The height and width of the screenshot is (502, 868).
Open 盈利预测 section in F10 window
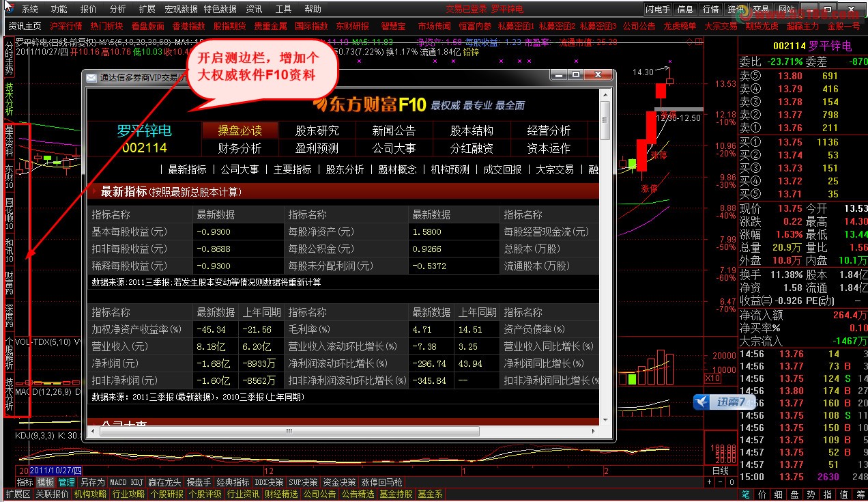(x=317, y=148)
